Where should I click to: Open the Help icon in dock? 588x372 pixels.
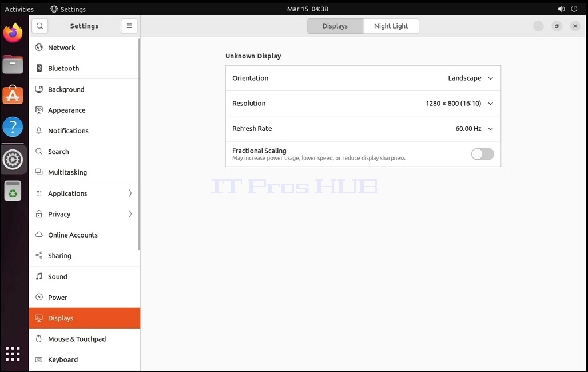13,127
